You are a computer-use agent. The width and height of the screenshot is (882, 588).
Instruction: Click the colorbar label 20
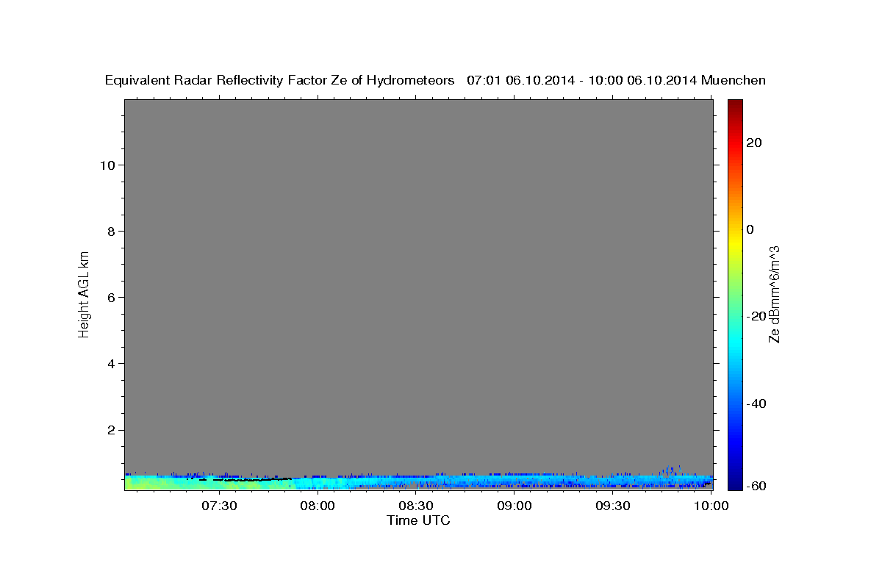[753, 143]
